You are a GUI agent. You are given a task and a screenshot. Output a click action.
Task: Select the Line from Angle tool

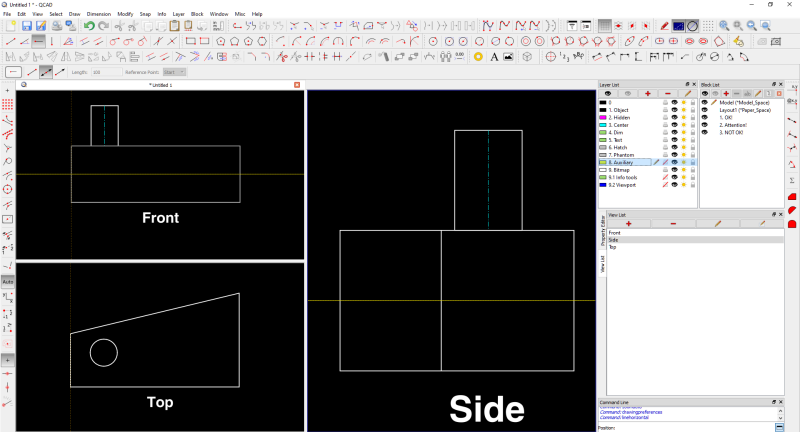click(24, 41)
